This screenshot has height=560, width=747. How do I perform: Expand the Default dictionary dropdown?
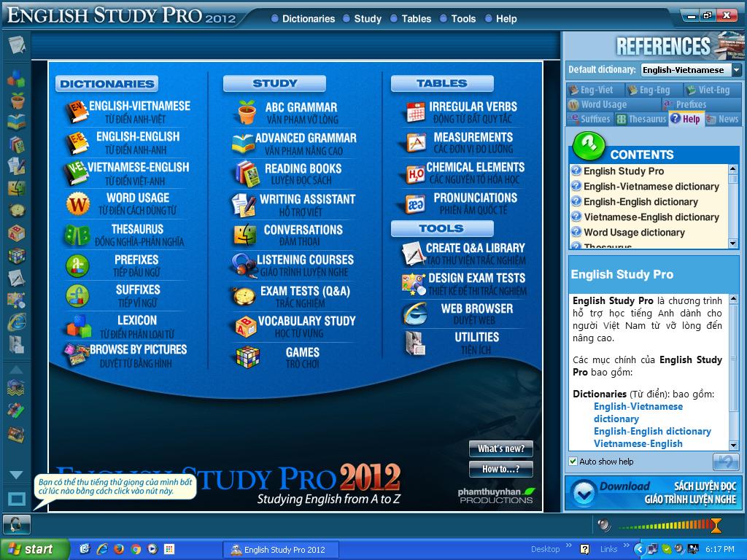(737, 70)
